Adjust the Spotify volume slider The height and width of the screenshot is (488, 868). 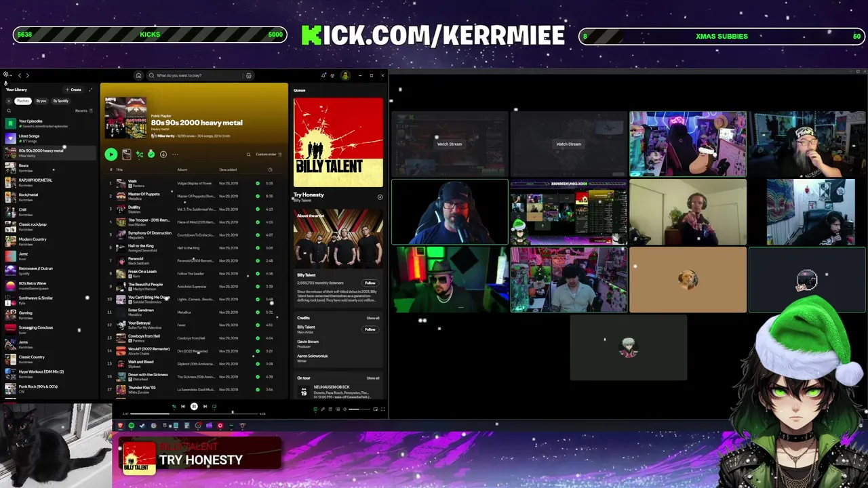pyautogui.click(x=359, y=409)
